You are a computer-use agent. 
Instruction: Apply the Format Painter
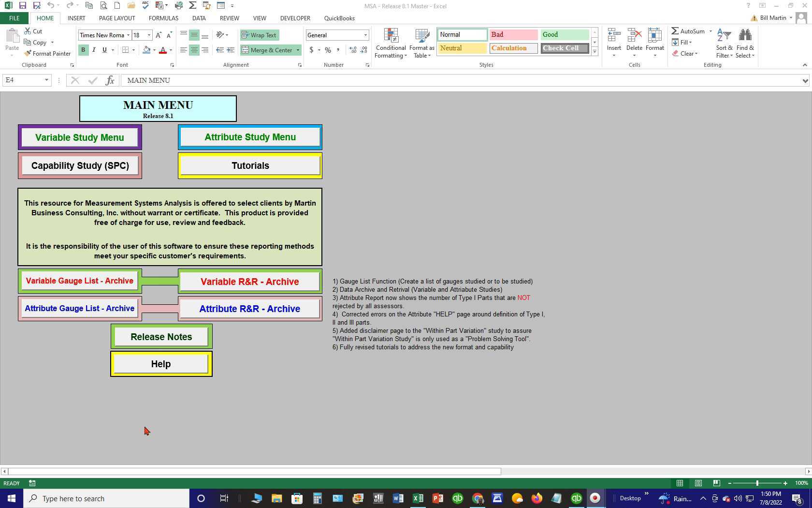(x=47, y=53)
